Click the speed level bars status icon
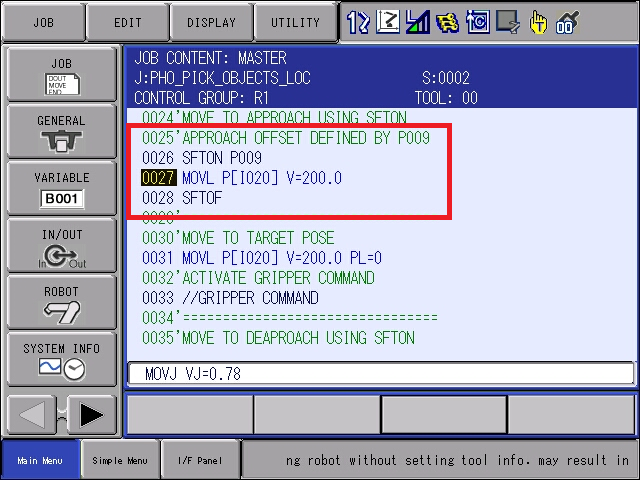This screenshot has width=640, height=480. tap(417, 22)
